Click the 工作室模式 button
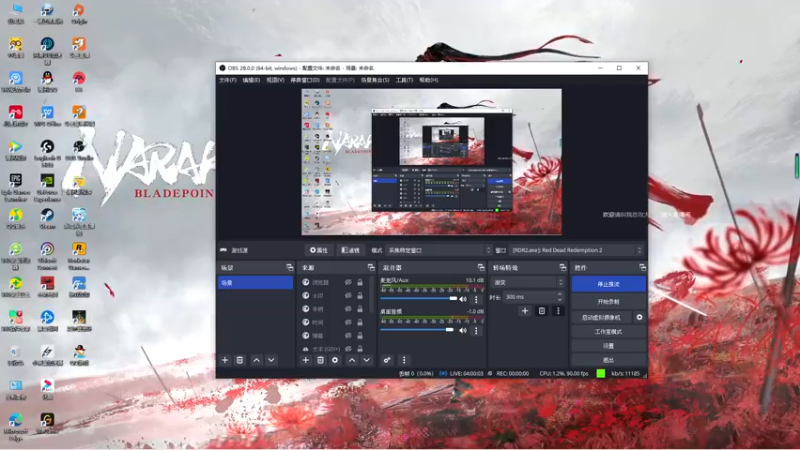Viewport: 800px width, 450px height. coord(608,332)
